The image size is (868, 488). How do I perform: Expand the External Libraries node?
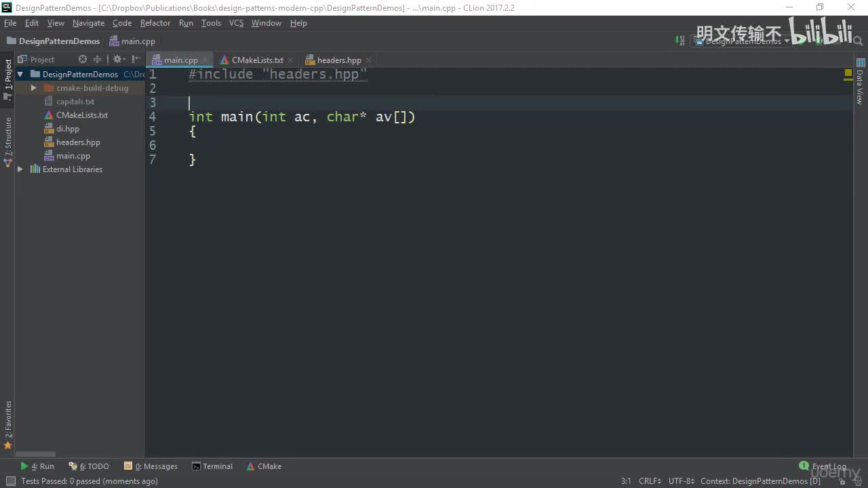pyautogui.click(x=20, y=169)
